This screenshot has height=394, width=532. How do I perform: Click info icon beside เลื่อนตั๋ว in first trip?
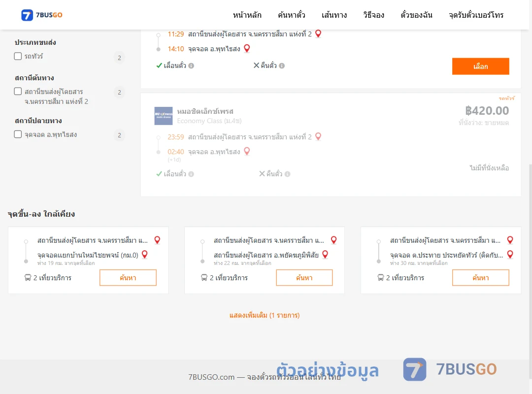[x=191, y=66]
